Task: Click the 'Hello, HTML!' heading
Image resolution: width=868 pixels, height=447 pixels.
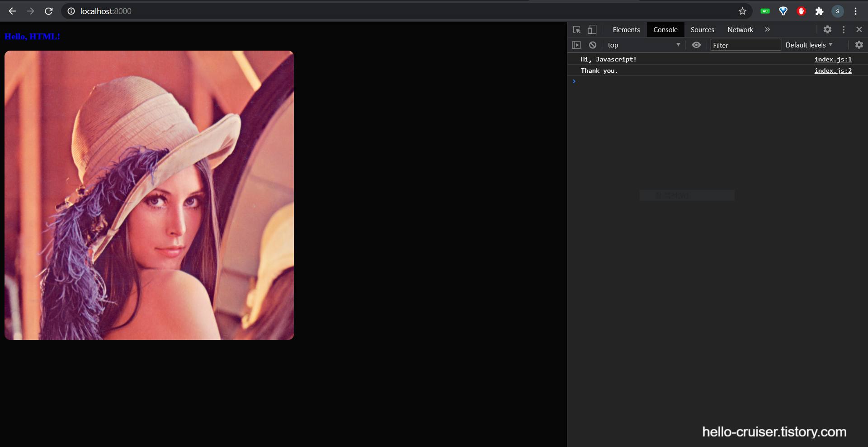Action: 32,36
